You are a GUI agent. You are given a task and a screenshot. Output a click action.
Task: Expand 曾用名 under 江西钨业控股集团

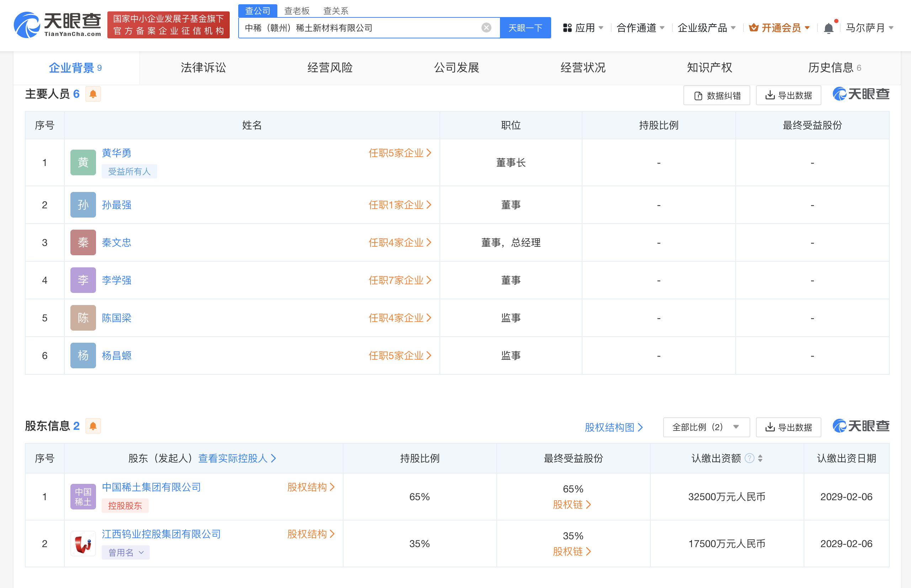click(x=126, y=552)
